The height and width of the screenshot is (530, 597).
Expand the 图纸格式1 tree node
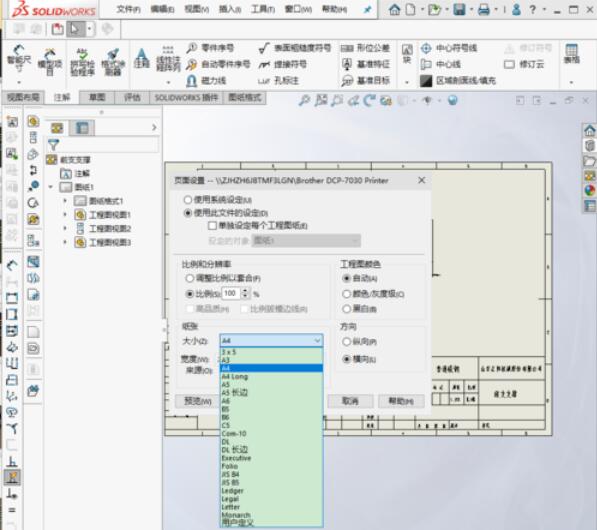(x=65, y=201)
